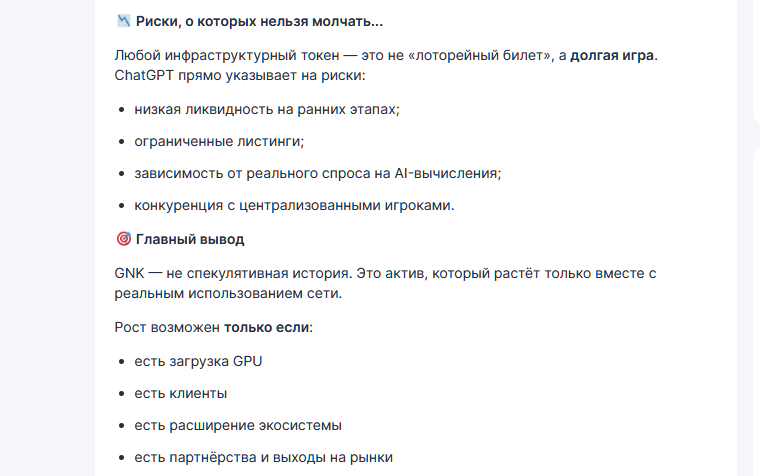
Task: Click bold text 'долгая игра'
Action: coord(612,55)
